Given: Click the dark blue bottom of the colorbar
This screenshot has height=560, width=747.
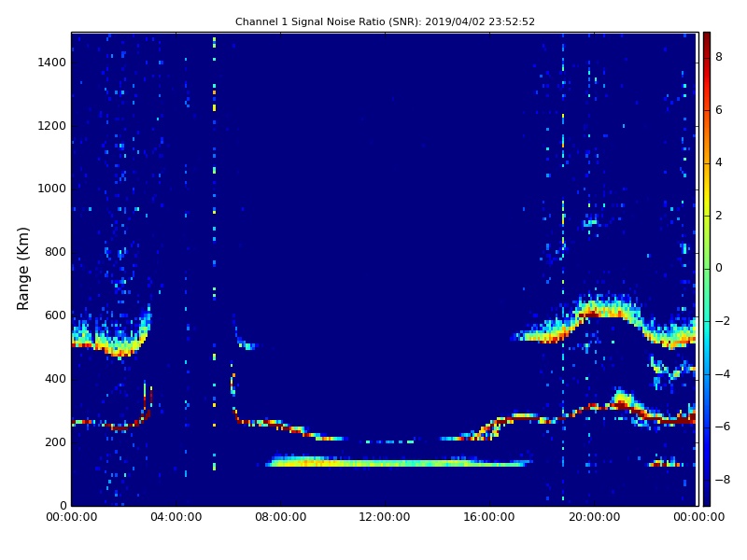Looking at the screenshot, I should [x=707, y=497].
